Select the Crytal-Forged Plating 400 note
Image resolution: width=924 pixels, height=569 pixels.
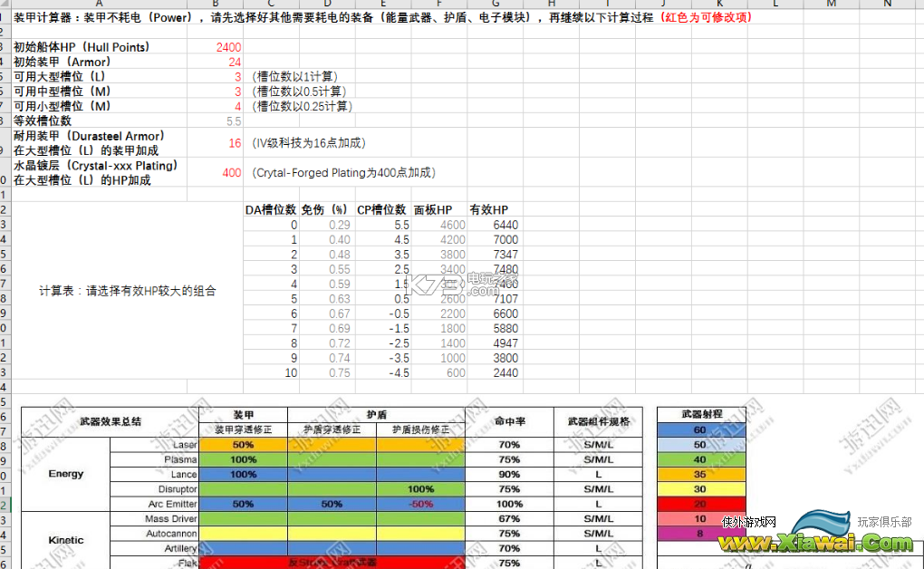(x=343, y=173)
